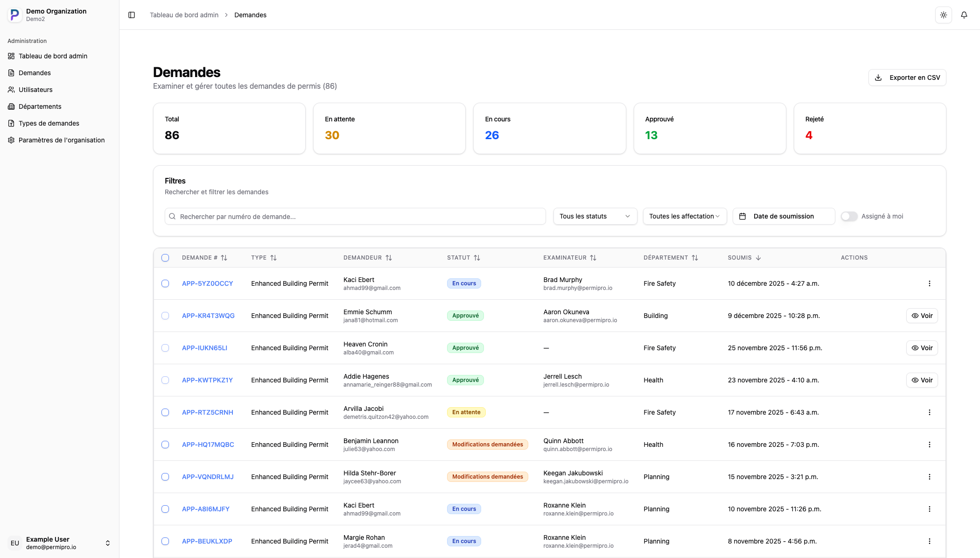980x558 pixels.
Task: Go to Utilisateurs in sidebar
Action: click(x=35, y=90)
